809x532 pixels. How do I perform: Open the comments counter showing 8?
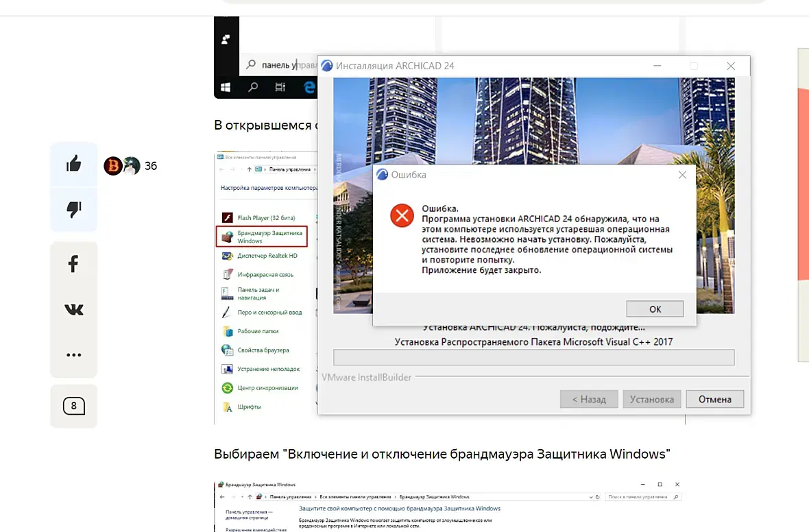point(74,406)
